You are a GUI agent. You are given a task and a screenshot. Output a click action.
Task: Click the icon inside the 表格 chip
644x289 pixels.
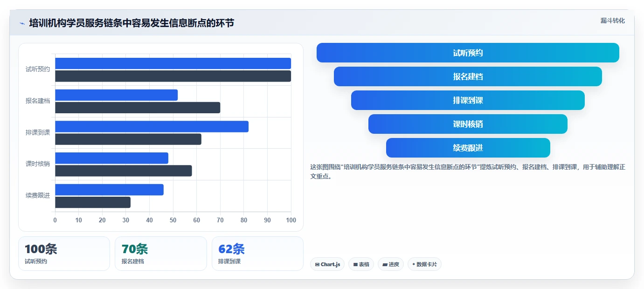355,264
